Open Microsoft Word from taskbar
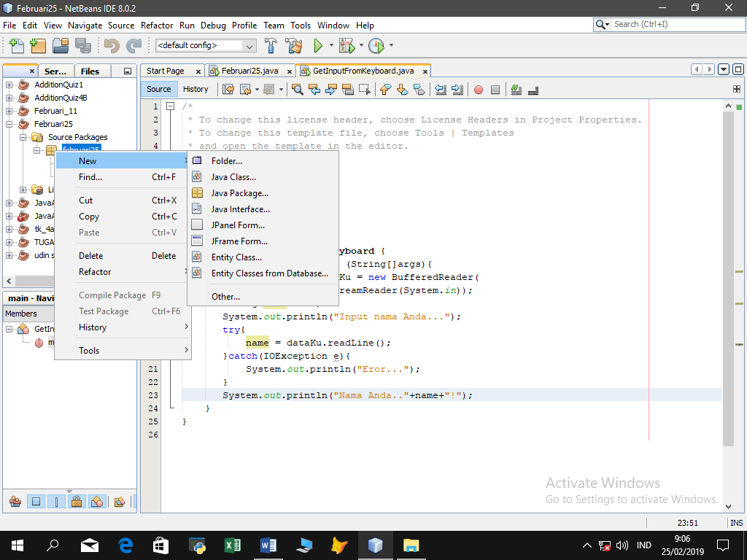Viewport: 747px width, 560px height. click(x=268, y=545)
